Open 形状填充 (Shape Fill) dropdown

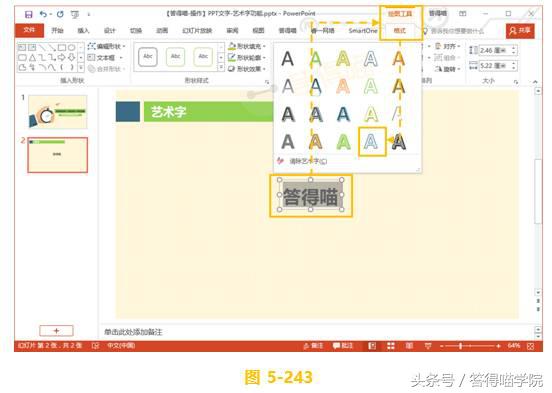[247, 46]
